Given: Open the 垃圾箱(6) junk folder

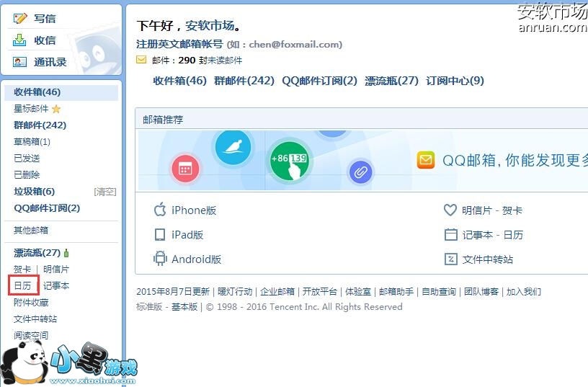Looking at the screenshot, I should click(x=34, y=191).
